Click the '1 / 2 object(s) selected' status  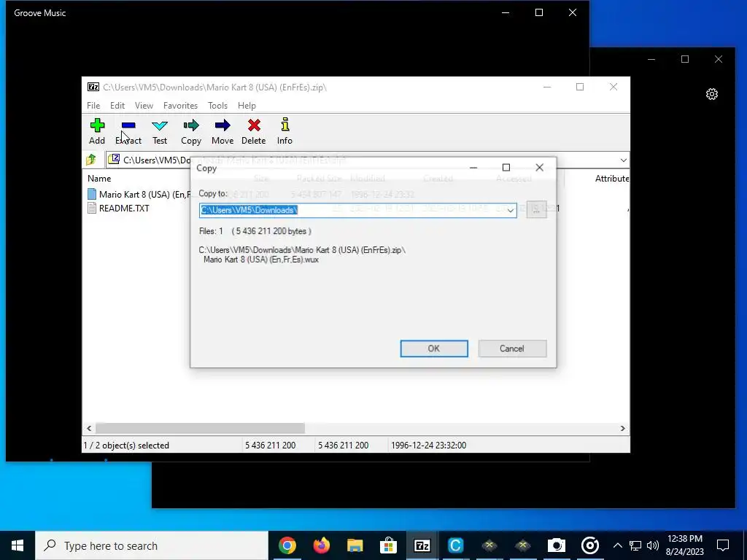point(127,446)
